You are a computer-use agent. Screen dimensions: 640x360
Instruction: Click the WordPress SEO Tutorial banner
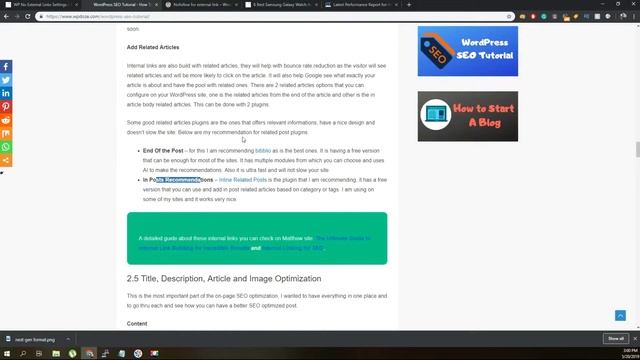[468, 51]
